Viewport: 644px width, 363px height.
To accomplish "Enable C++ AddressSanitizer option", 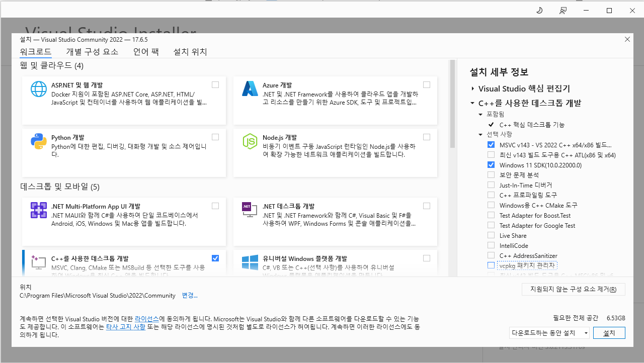I will [491, 255].
